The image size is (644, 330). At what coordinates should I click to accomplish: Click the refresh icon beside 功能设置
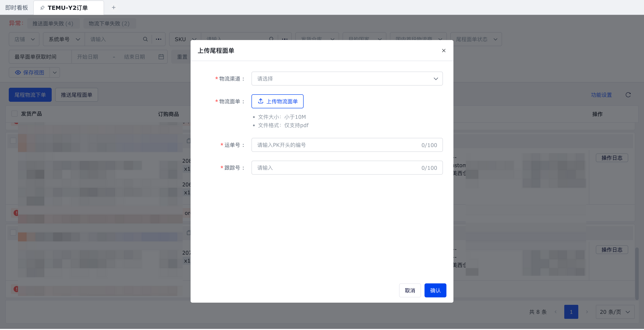click(628, 95)
